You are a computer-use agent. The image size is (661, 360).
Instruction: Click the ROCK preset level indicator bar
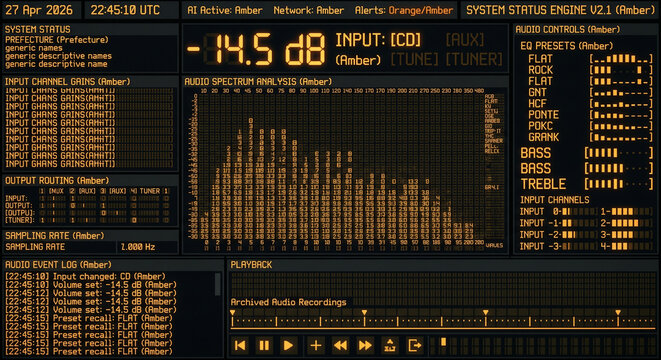tap(621, 70)
